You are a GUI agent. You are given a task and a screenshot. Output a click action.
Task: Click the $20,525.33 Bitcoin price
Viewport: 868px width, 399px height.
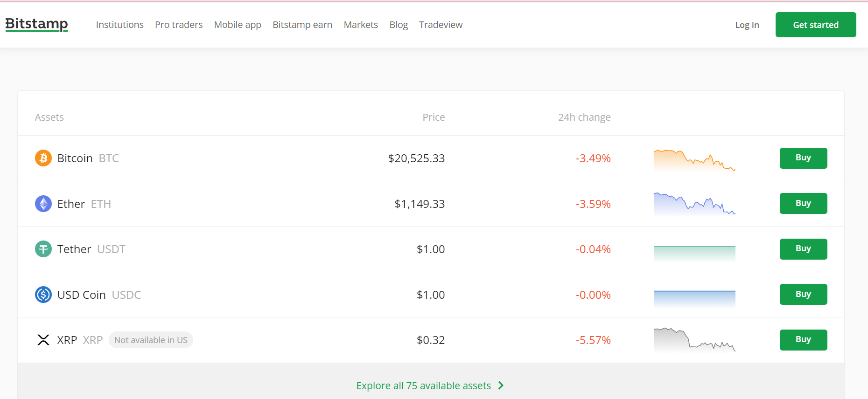click(416, 158)
